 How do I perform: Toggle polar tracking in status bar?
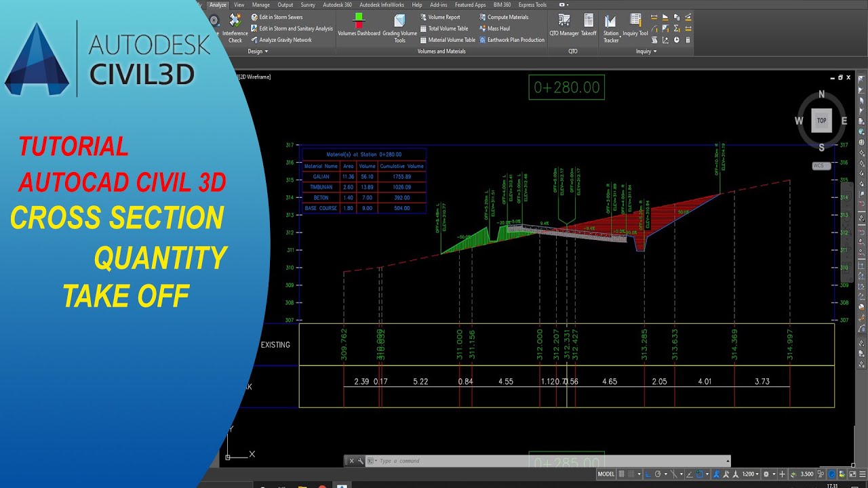(x=658, y=474)
